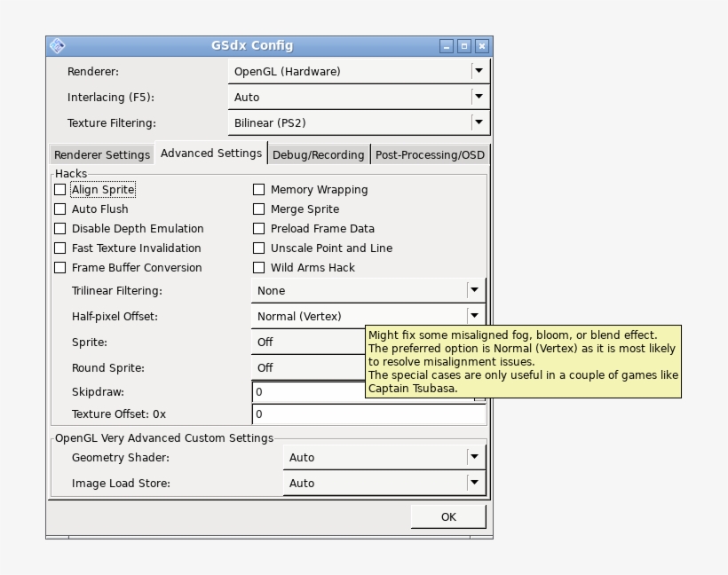Expand the Interlacing (F5) dropdown
Screen dimensions: 728x575
479,97
